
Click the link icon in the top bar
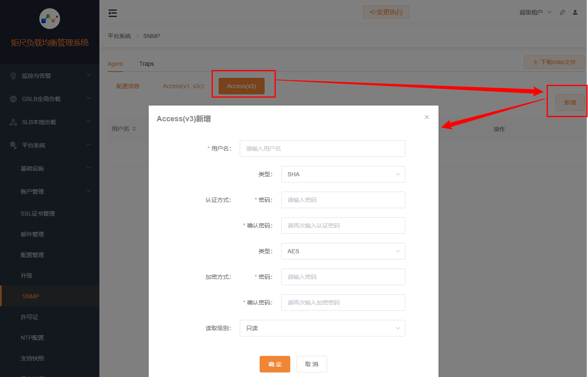pyautogui.click(x=562, y=12)
